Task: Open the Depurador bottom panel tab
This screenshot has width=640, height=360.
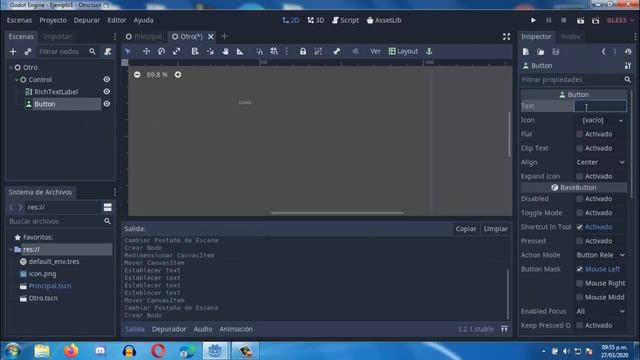Action: tap(169, 329)
